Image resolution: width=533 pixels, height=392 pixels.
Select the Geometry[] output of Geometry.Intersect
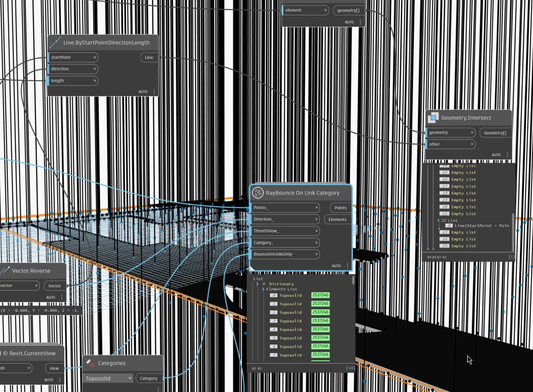click(x=495, y=133)
